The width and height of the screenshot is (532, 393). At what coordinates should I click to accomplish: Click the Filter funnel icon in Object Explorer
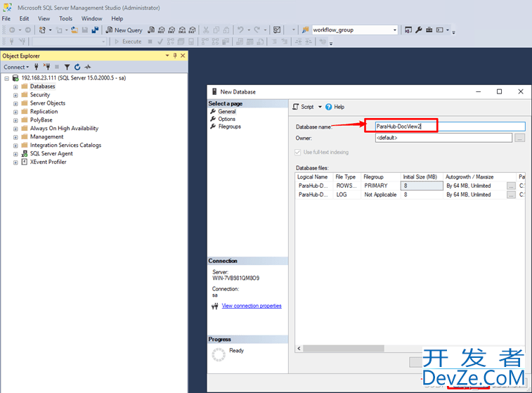click(67, 67)
